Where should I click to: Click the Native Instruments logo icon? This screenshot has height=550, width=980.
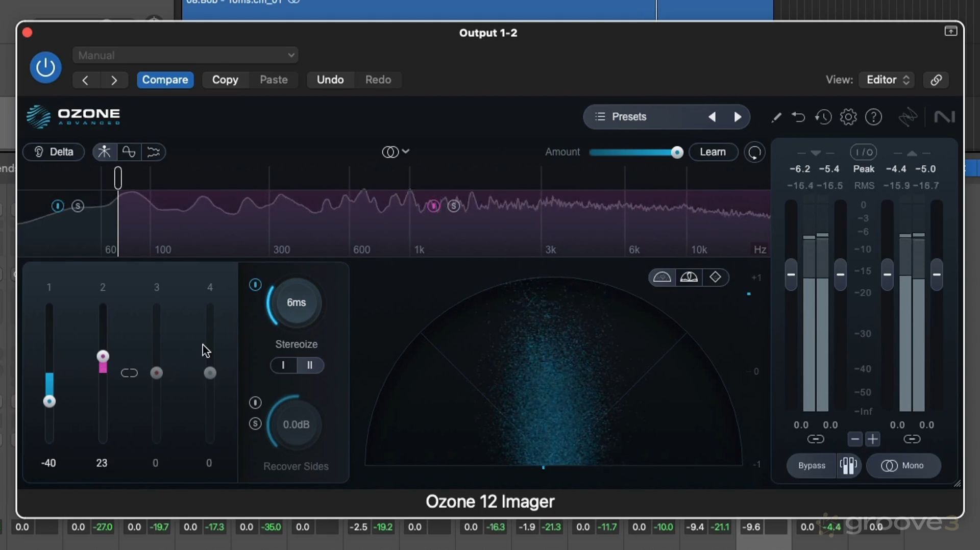click(944, 117)
